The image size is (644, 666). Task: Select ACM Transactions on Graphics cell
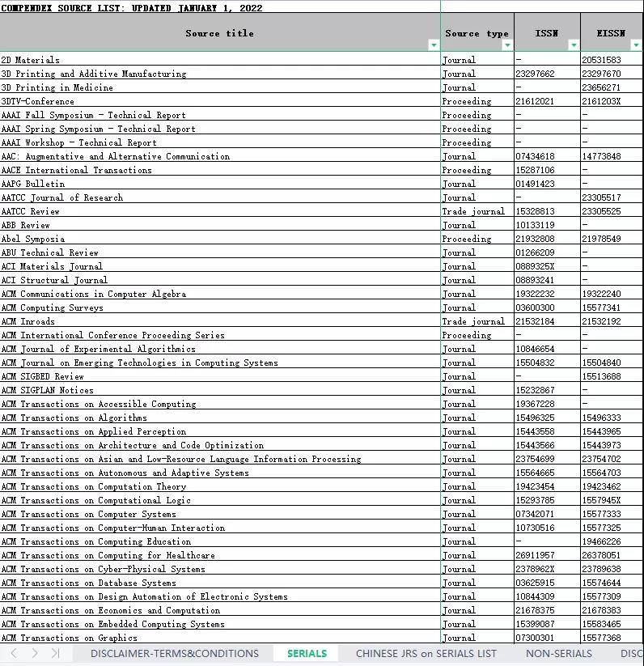point(220,638)
